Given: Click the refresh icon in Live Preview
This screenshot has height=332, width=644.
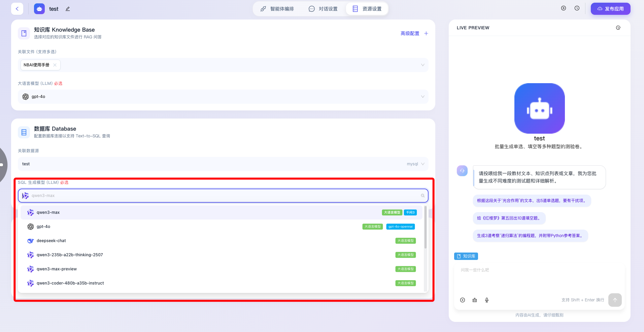Looking at the screenshot, I should [618, 28].
